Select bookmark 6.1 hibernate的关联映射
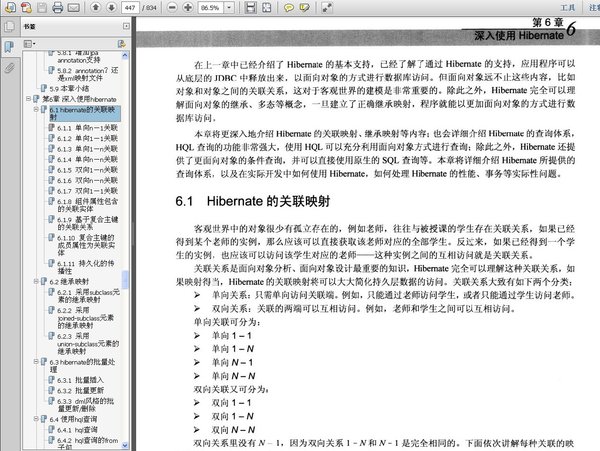Viewport: 600px width, 451px height. point(85,113)
